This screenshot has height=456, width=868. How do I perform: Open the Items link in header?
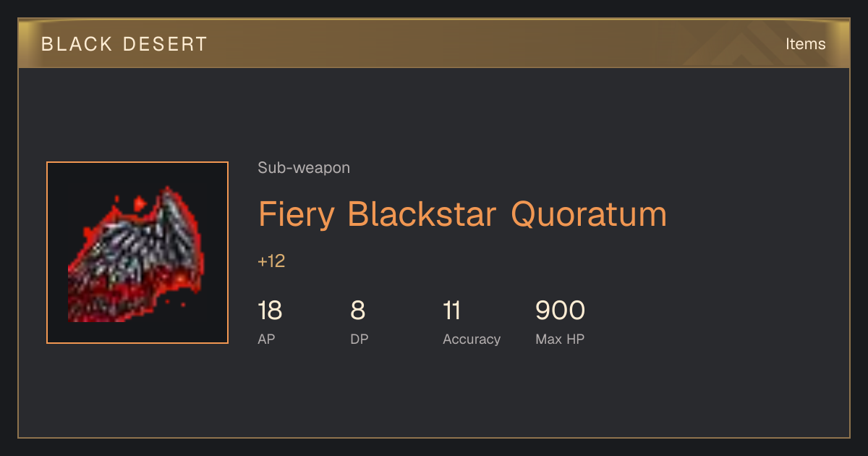click(805, 43)
